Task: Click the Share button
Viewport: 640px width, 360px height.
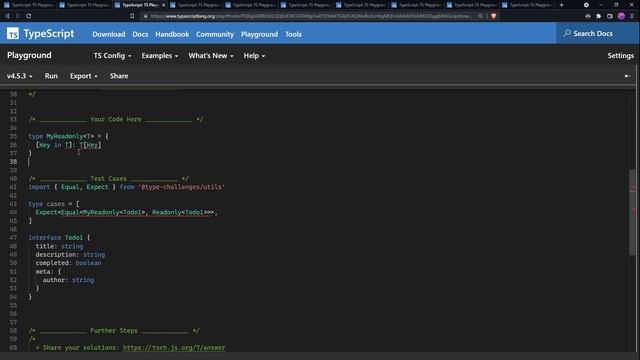Action: tap(119, 76)
